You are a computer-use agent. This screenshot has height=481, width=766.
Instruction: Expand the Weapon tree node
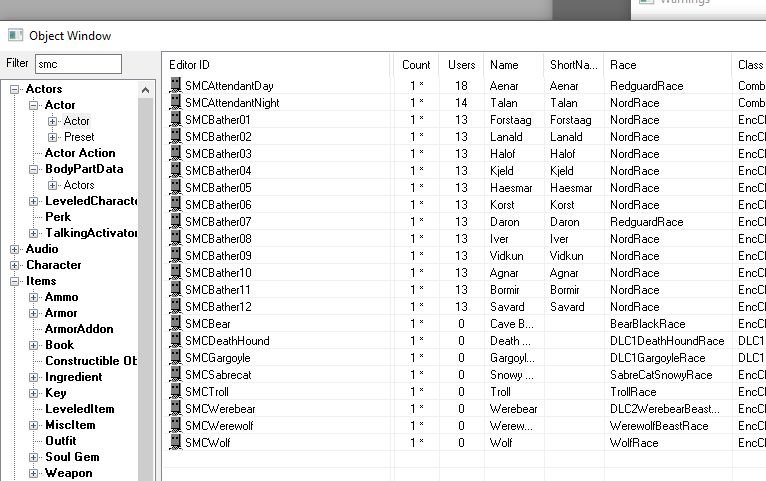[x=34, y=473]
